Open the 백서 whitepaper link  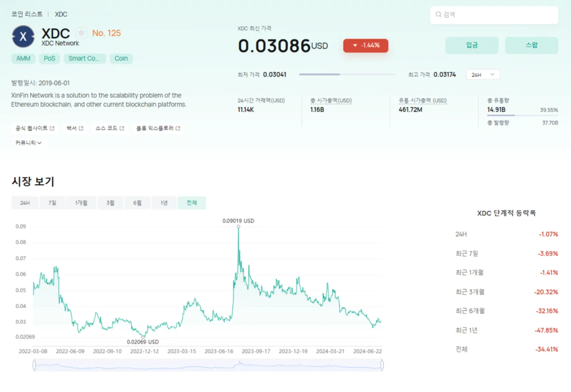pyautogui.click(x=75, y=128)
